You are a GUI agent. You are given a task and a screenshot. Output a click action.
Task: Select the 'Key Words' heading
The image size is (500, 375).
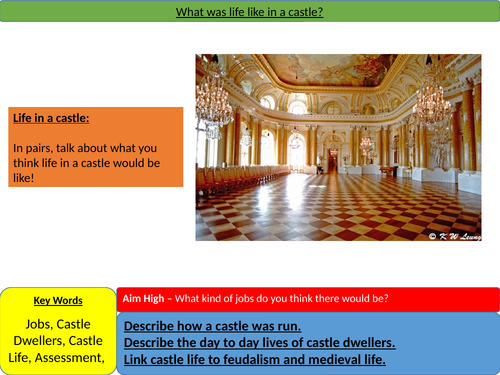pos(58,300)
